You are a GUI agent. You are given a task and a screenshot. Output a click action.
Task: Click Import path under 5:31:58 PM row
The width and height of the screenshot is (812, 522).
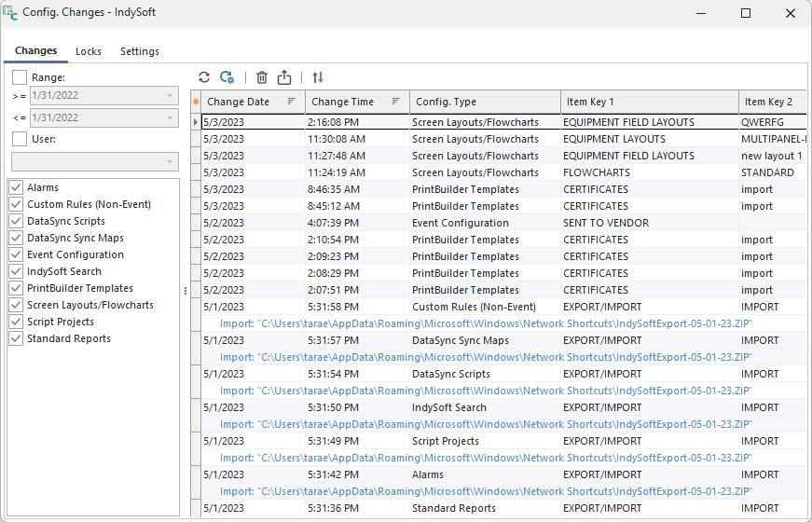coord(486,323)
